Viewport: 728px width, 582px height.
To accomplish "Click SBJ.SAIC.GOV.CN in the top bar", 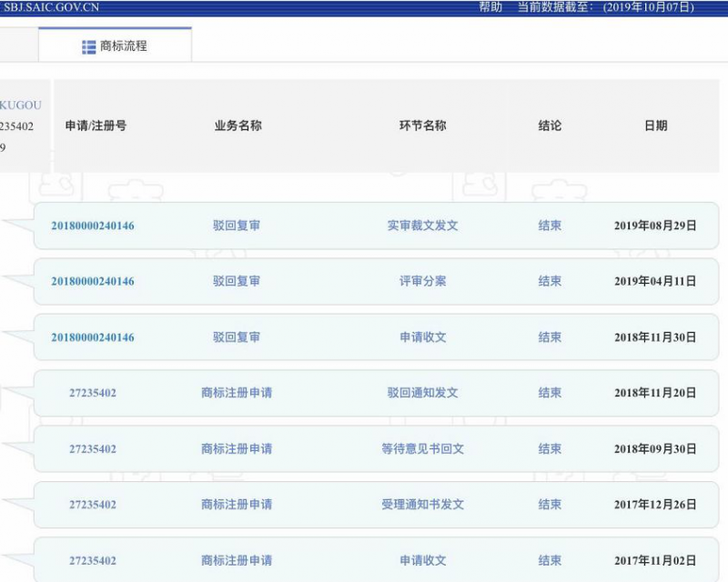I will (51, 7).
